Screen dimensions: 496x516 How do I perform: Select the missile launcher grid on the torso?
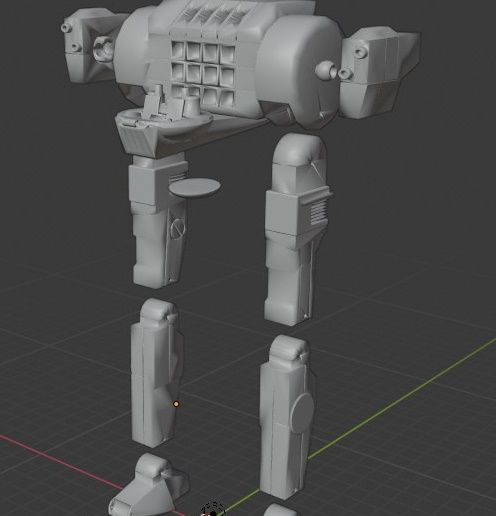(x=203, y=73)
